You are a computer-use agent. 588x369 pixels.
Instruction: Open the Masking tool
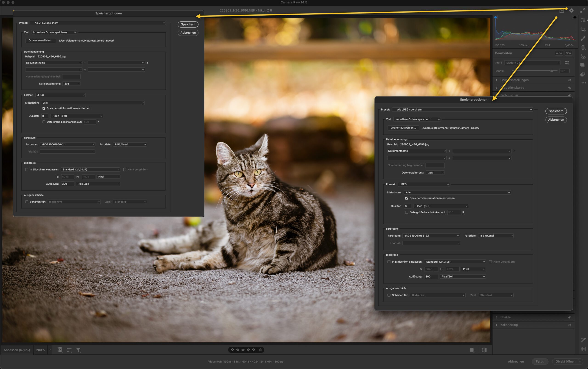tap(583, 47)
